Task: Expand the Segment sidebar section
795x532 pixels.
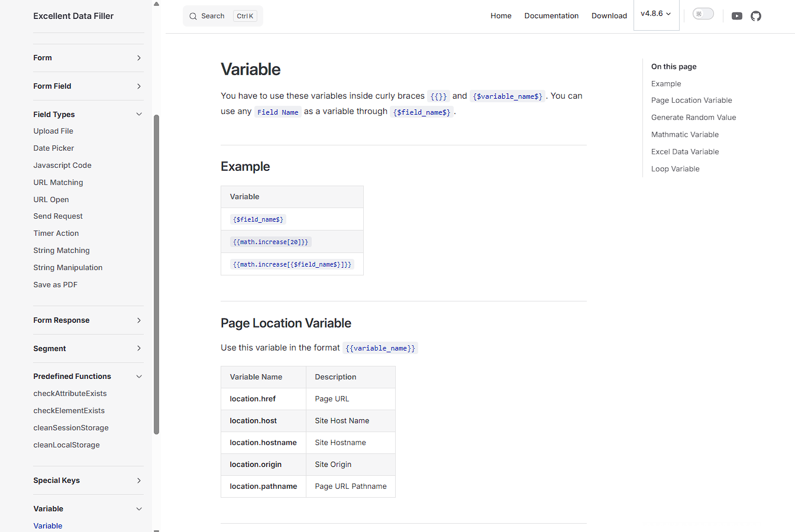Action: click(139, 349)
